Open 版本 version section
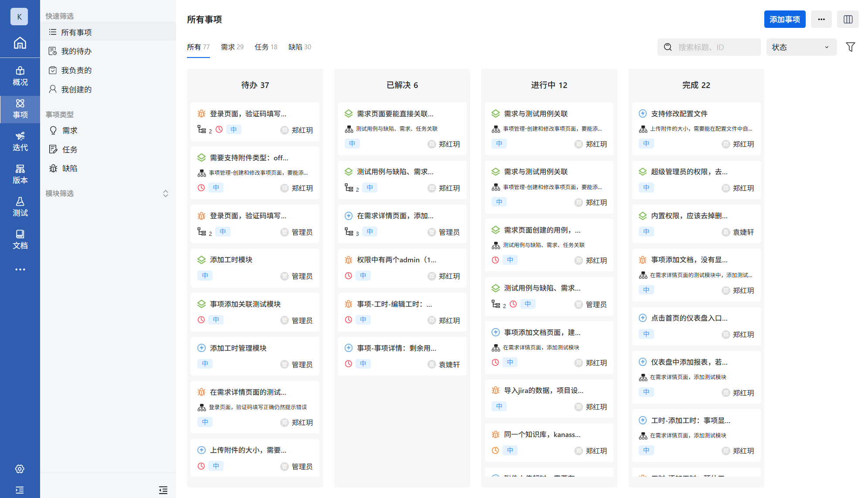This screenshot has height=498, width=868. [20, 174]
